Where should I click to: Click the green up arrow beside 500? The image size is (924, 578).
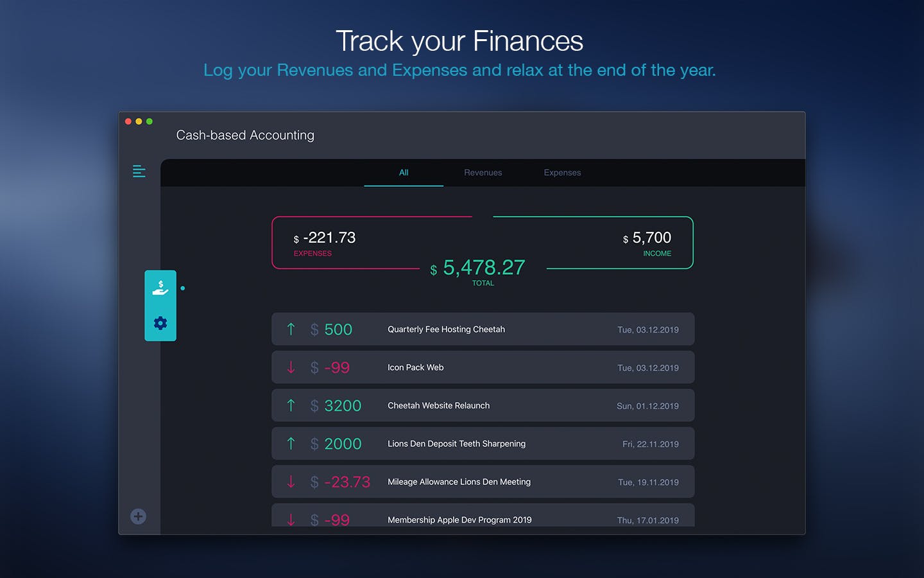click(x=291, y=329)
